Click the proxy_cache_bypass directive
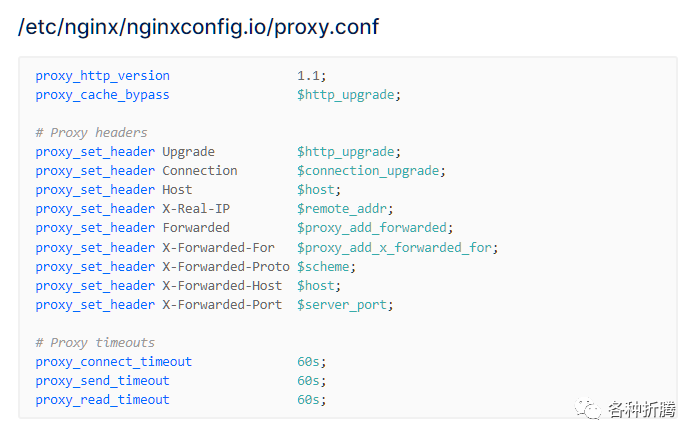The height and width of the screenshot is (440, 698). (102, 95)
